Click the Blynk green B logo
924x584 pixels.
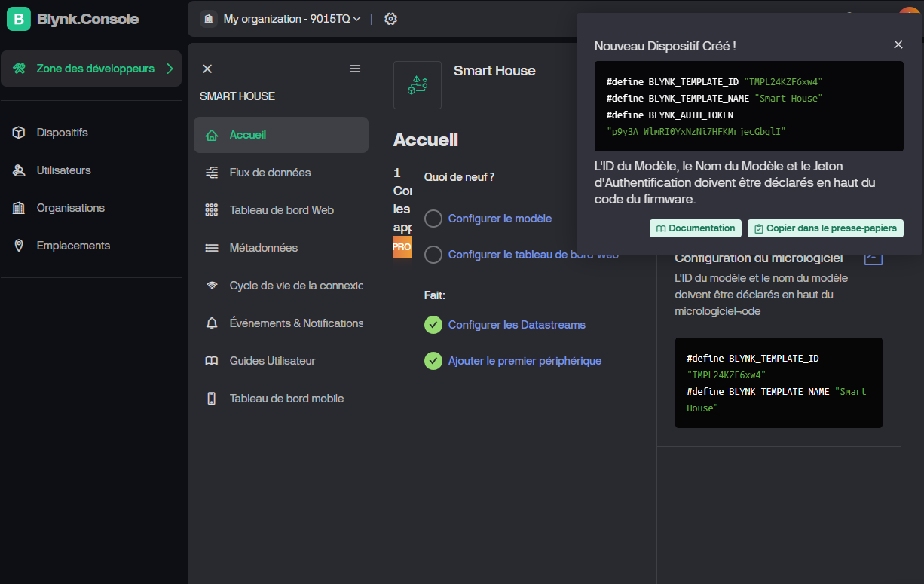pos(19,19)
